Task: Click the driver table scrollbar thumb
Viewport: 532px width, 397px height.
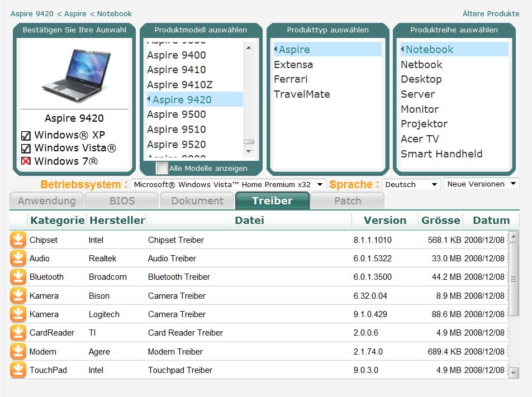Action: [514, 279]
